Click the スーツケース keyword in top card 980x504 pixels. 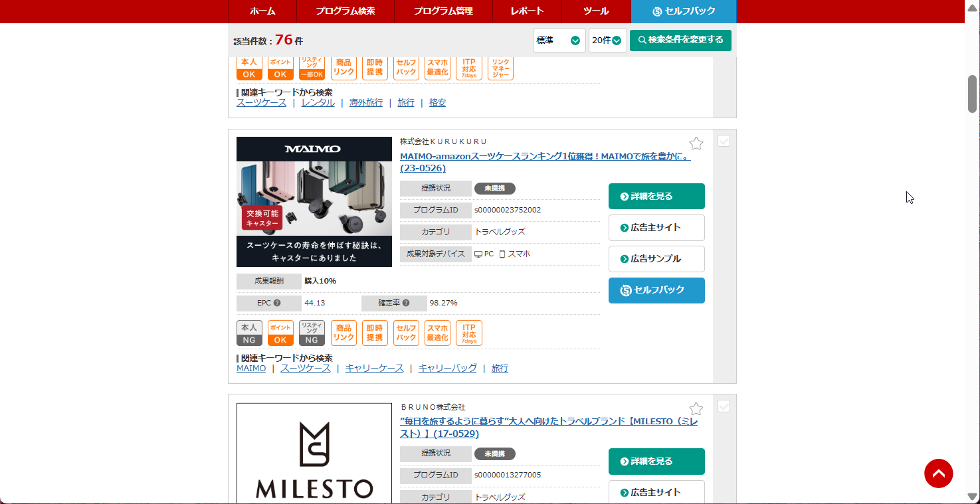[261, 103]
